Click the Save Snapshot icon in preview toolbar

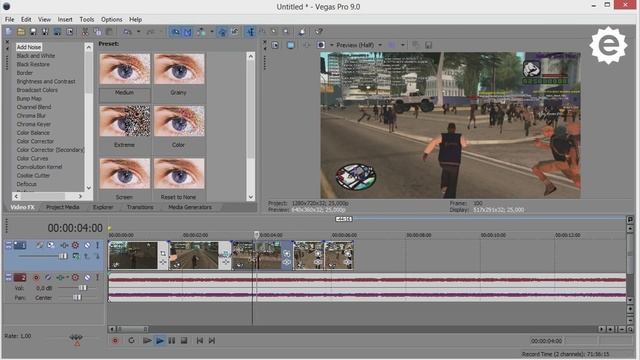428,45
